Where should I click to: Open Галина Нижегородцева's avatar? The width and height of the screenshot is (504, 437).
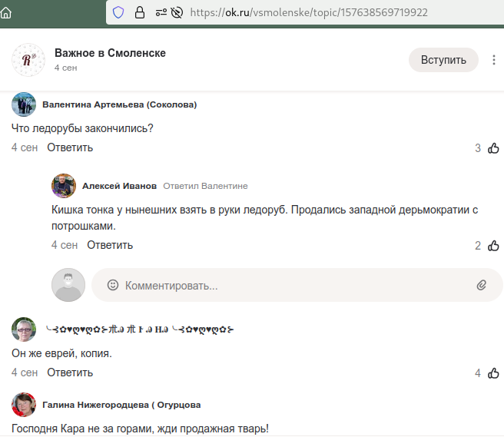(24, 405)
